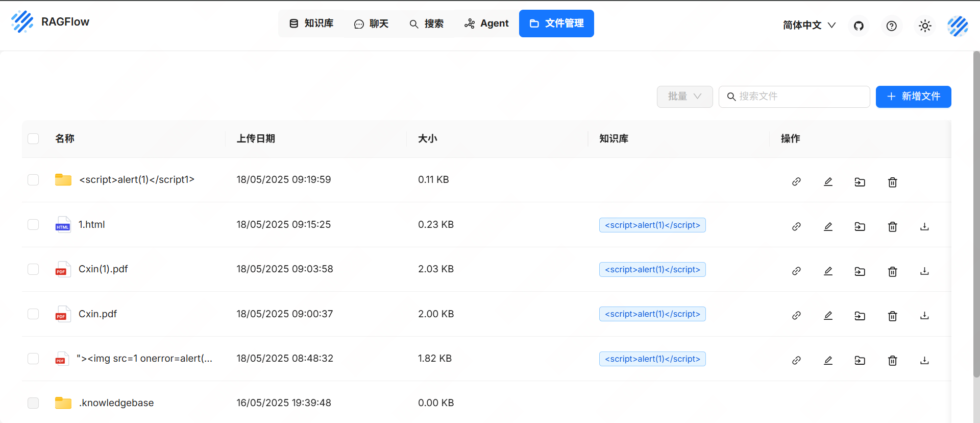Move Cxin.pdf file
980x423 pixels.
tap(860, 316)
